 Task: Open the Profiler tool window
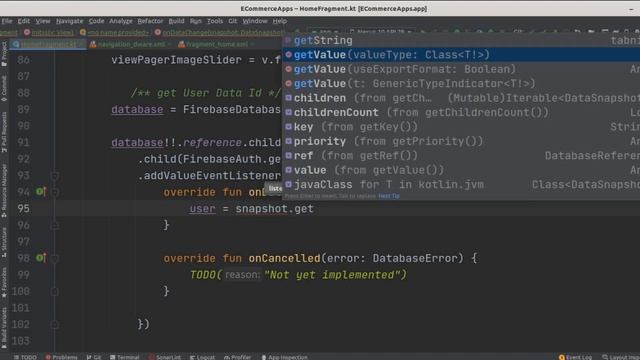[x=238, y=357]
